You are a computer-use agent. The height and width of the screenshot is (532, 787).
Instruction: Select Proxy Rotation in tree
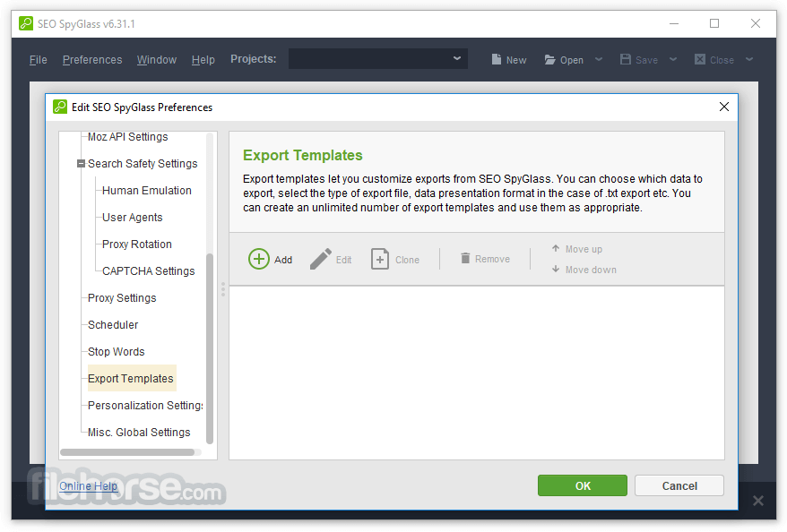[136, 245]
